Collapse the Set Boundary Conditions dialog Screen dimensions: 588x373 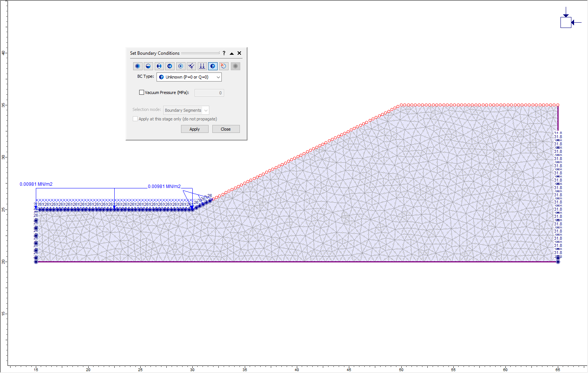click(232, 53)
